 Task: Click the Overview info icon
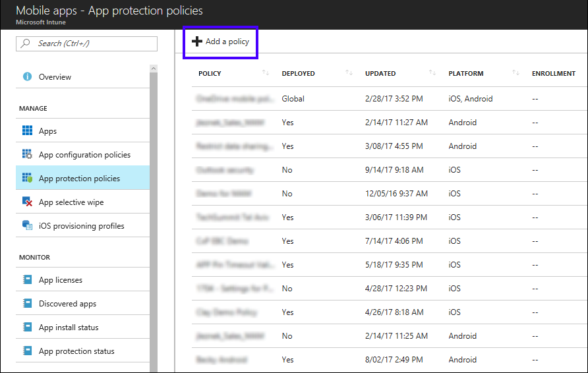coord(27,77)
